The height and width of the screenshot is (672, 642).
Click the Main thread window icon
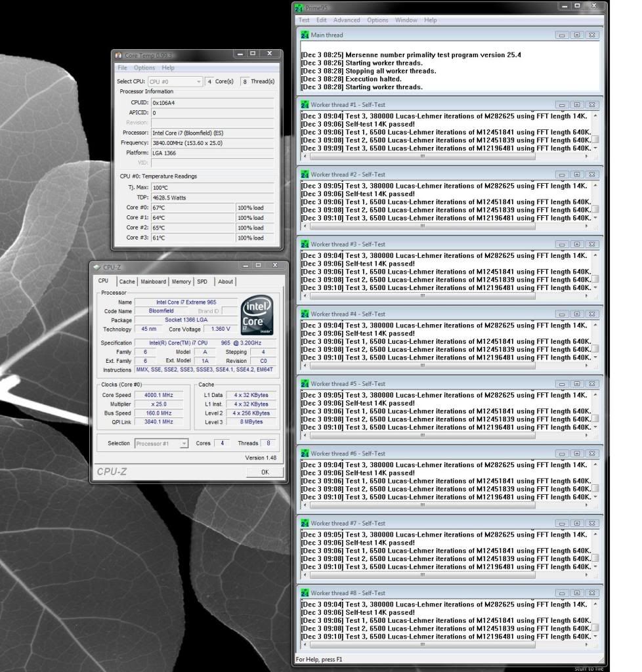click(x=305, y=35)
